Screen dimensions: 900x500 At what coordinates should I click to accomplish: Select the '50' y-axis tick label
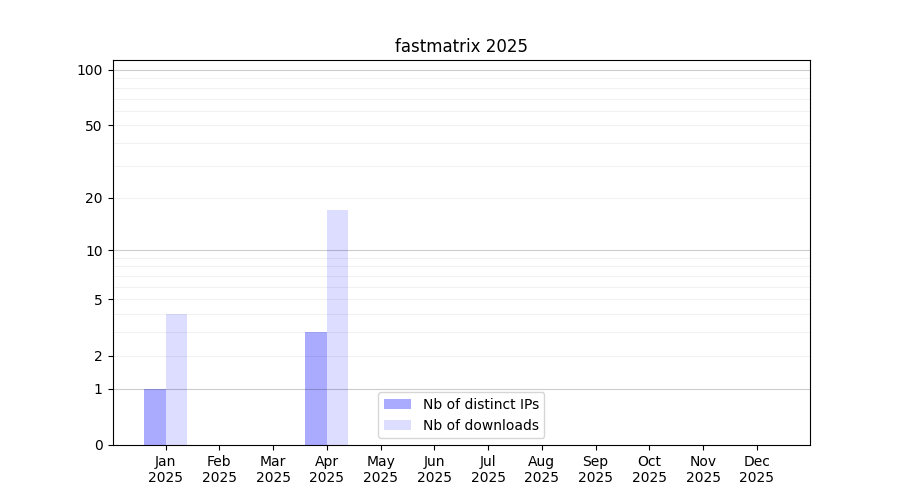[x=94, y=126]
